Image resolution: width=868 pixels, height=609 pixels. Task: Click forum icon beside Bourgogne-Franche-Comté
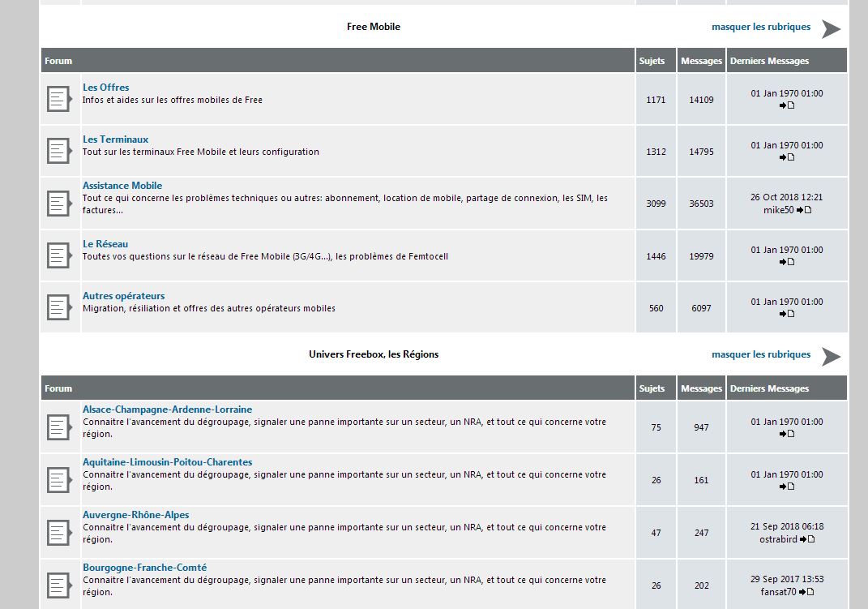point(59,585)
